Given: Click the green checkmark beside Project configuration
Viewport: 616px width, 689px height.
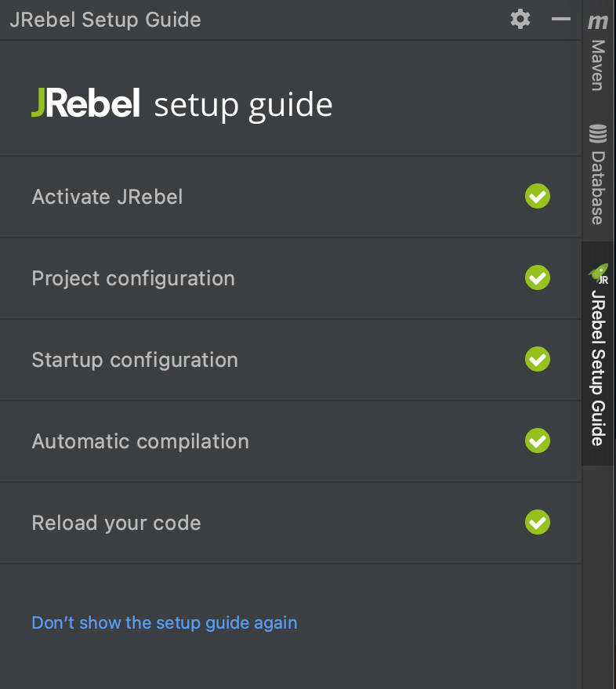Looking at the screenshot, I should pos(538,277).
